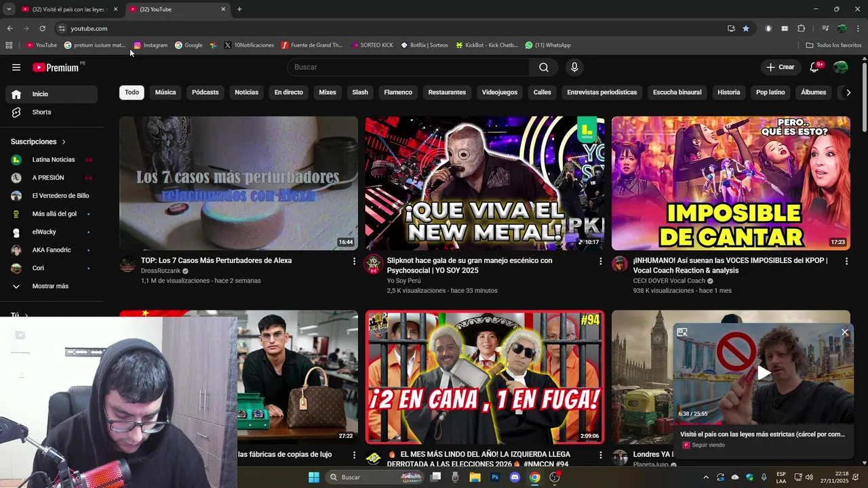
Task: Close the miniplayer
Action: pos(845,332)
